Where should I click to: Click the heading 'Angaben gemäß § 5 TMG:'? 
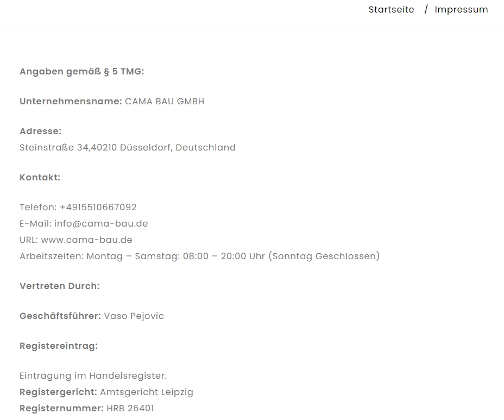(82, 71)
